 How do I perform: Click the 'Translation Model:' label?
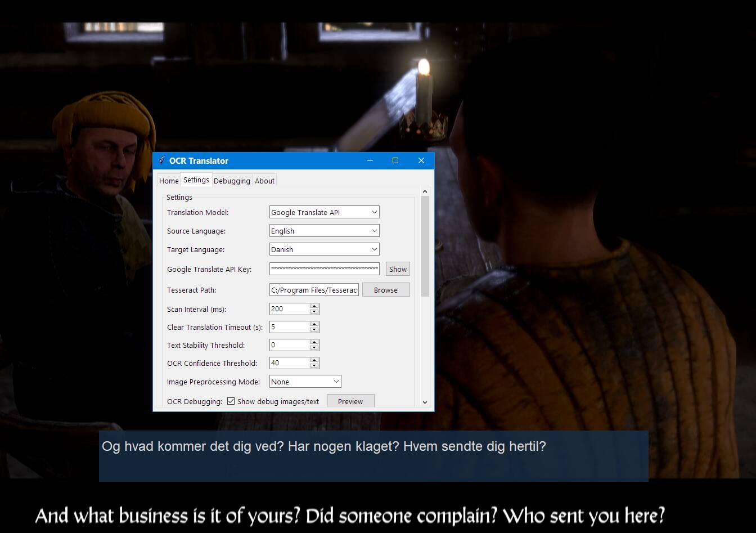(198, 212)
